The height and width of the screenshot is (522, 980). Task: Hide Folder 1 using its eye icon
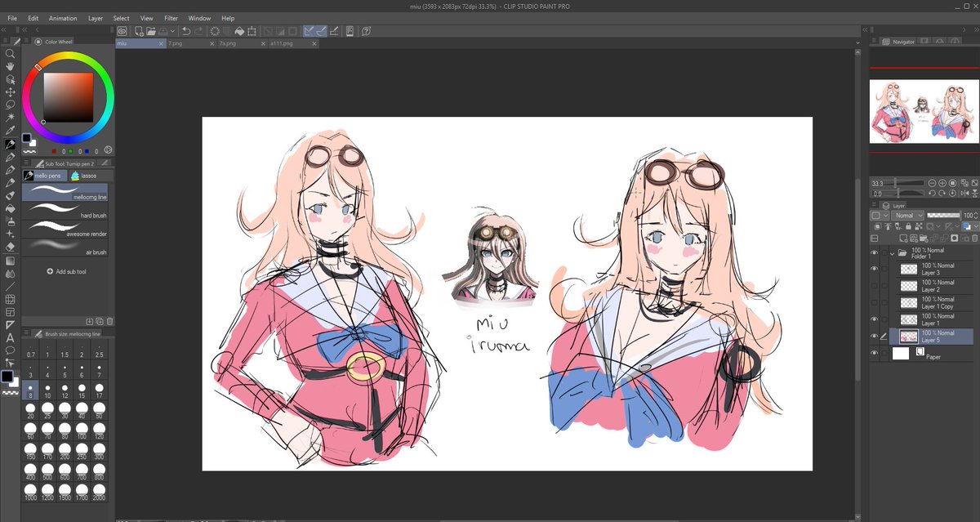pyautogui.click(x=875, y=252)
